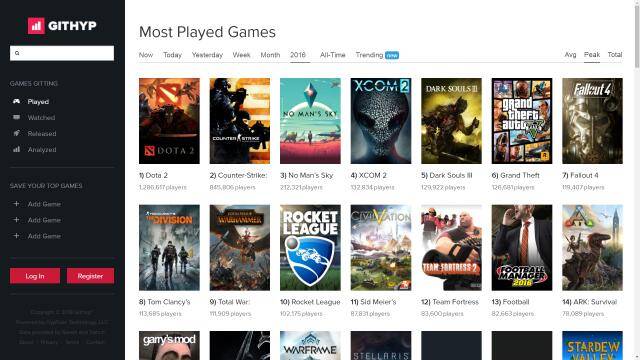Click the Register button
The height and width of the screenshot is (360, 640).
(x=90, y=276)
